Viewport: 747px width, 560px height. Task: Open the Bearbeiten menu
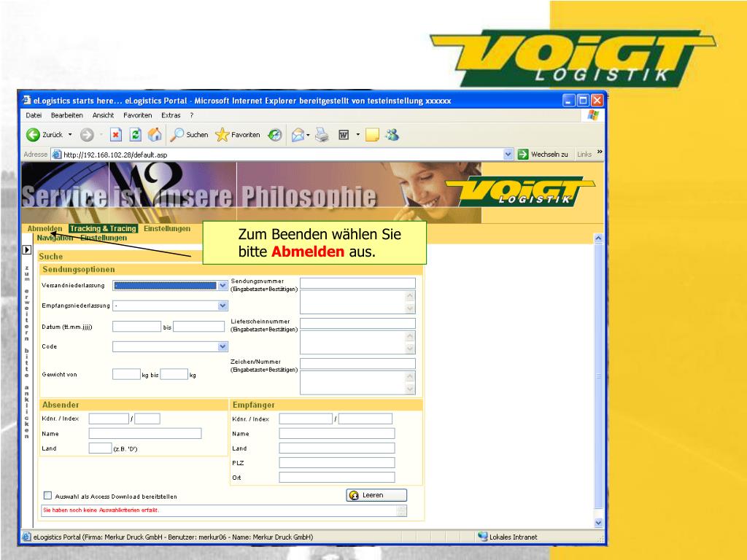(66, 115)
